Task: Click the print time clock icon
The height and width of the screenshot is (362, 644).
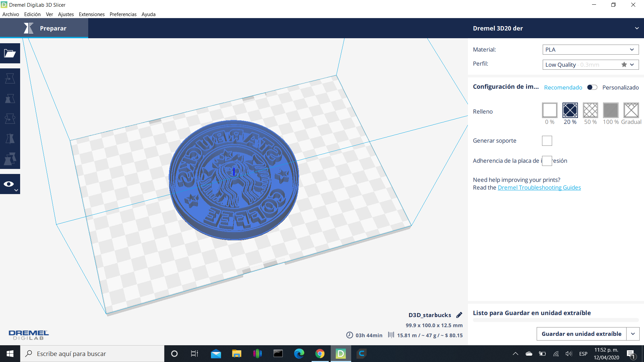Action: 350,335
